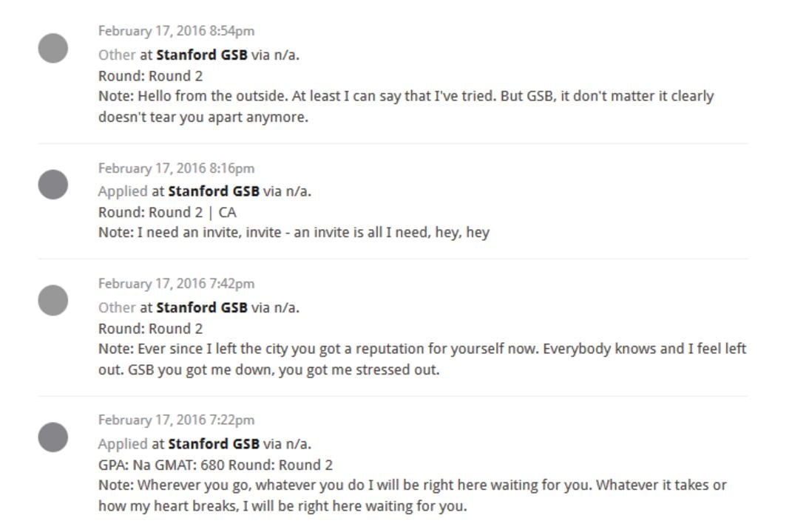Click the 'Round: Round 2 | CA' line
The image size is (812, 532).
[167, 212]
